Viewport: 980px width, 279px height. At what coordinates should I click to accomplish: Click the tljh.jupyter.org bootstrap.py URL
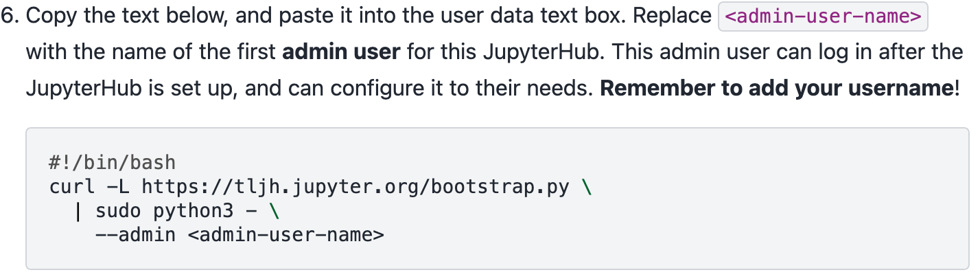355,187
